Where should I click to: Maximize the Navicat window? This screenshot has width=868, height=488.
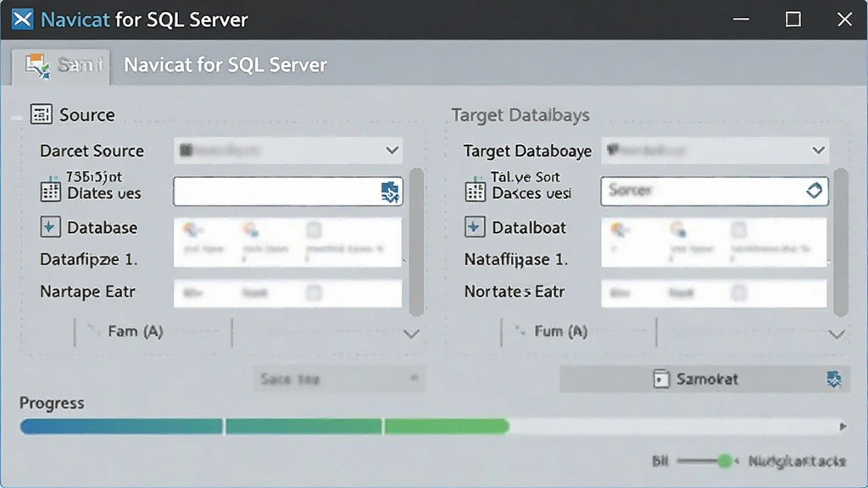(x=793, y=19)
